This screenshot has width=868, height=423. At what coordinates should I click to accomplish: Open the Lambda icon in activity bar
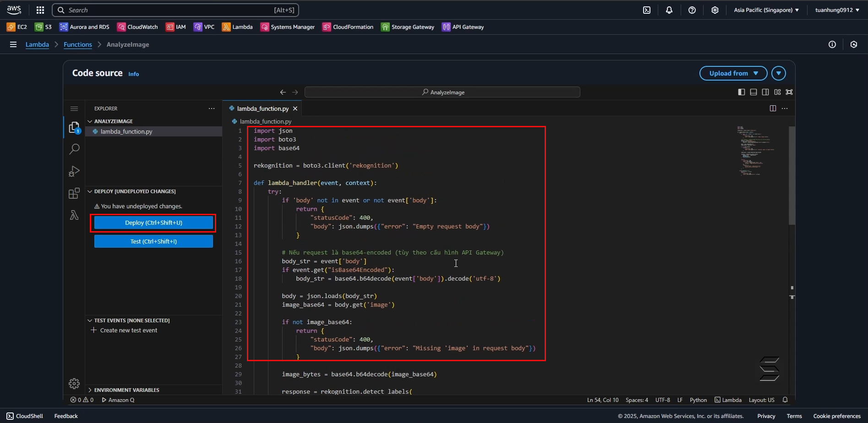pyautogui.click(x=74, y=215)
